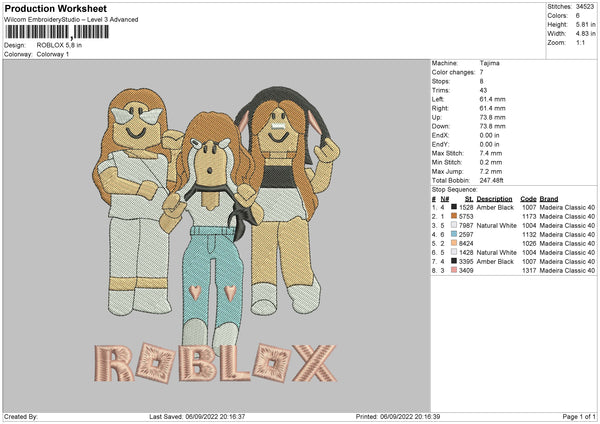Click the 'Brand' column header
This screenshot has width=600, height=424.
tap(549, 199)
